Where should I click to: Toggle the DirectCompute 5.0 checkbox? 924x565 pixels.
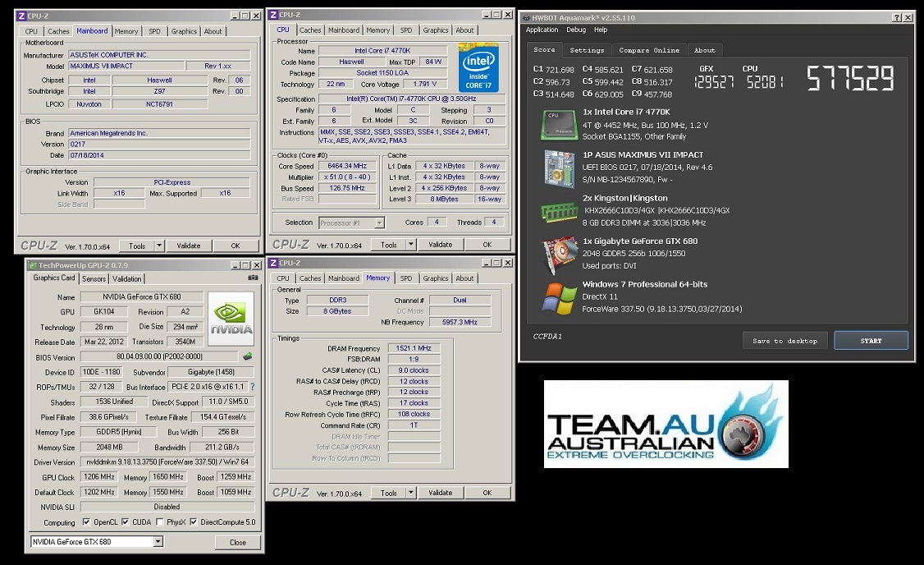[x=194, y=522]
